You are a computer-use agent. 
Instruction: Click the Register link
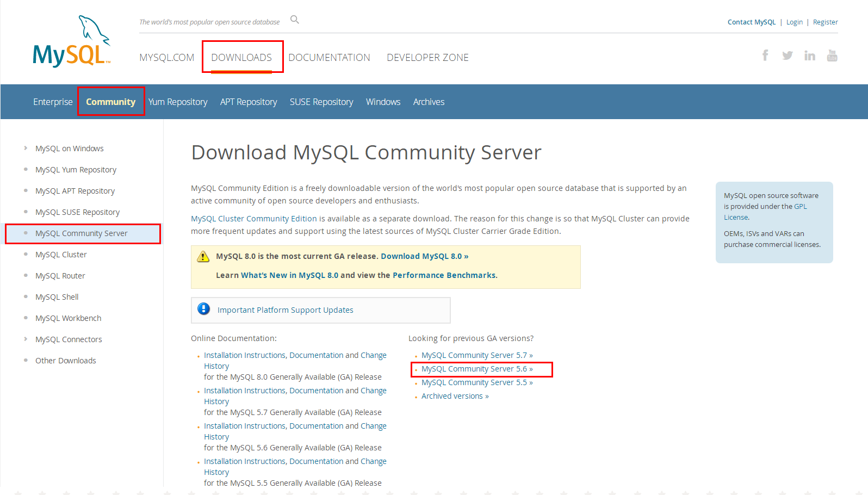point(826,22)
